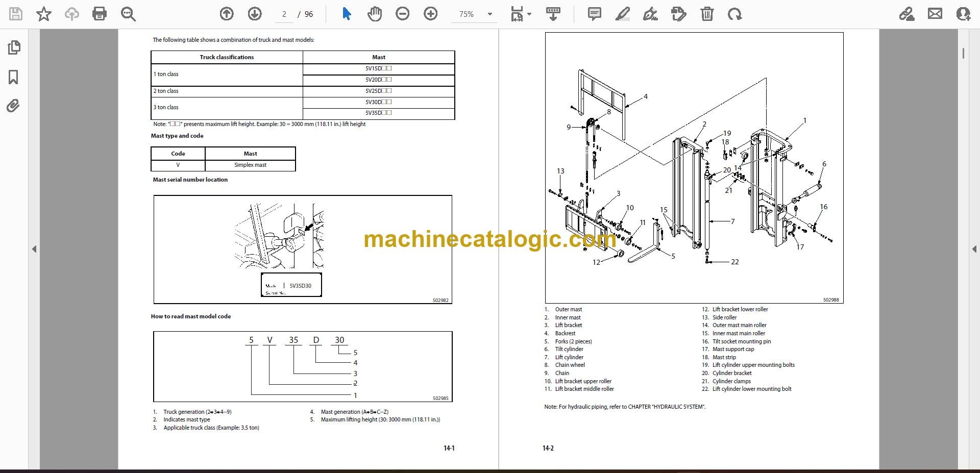Go to next page using the down arrow

tap(255, 14)
